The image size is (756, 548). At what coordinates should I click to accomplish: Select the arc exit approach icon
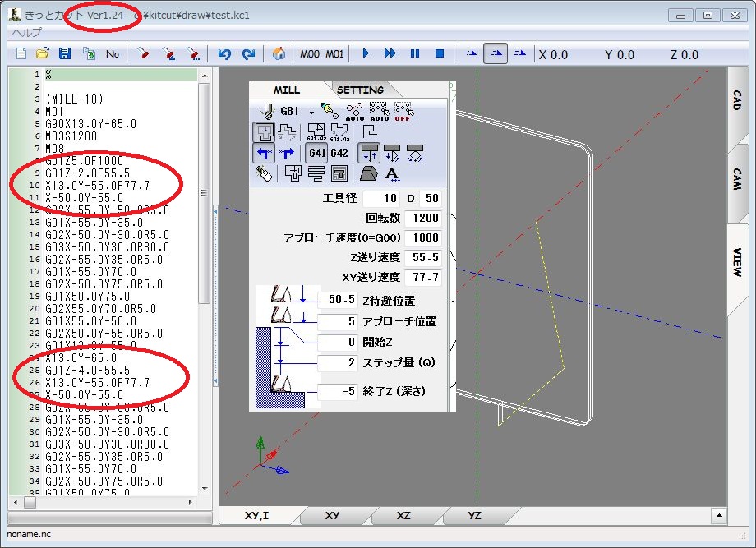click(392, 154)
